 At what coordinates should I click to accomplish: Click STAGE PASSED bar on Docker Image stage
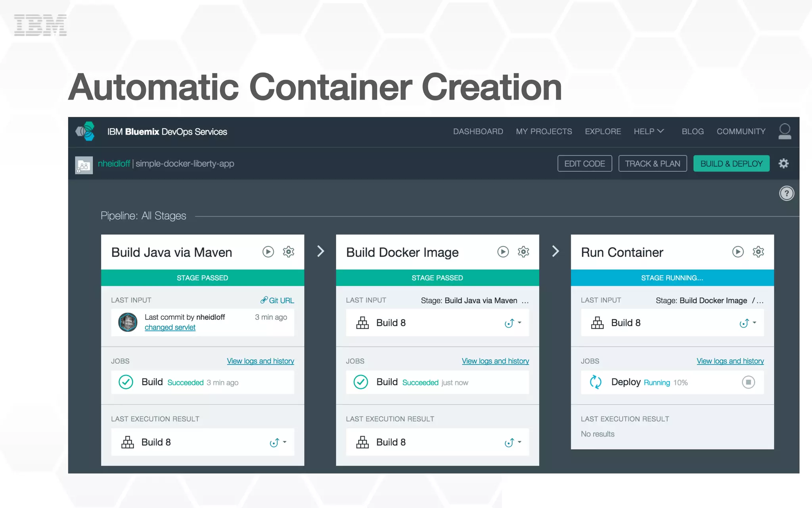[x=437, y=278]
